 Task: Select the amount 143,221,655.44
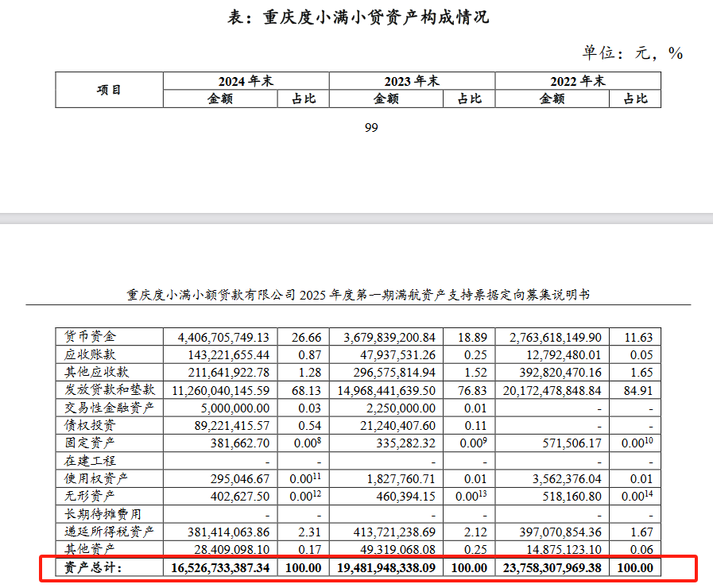point(229,355)
